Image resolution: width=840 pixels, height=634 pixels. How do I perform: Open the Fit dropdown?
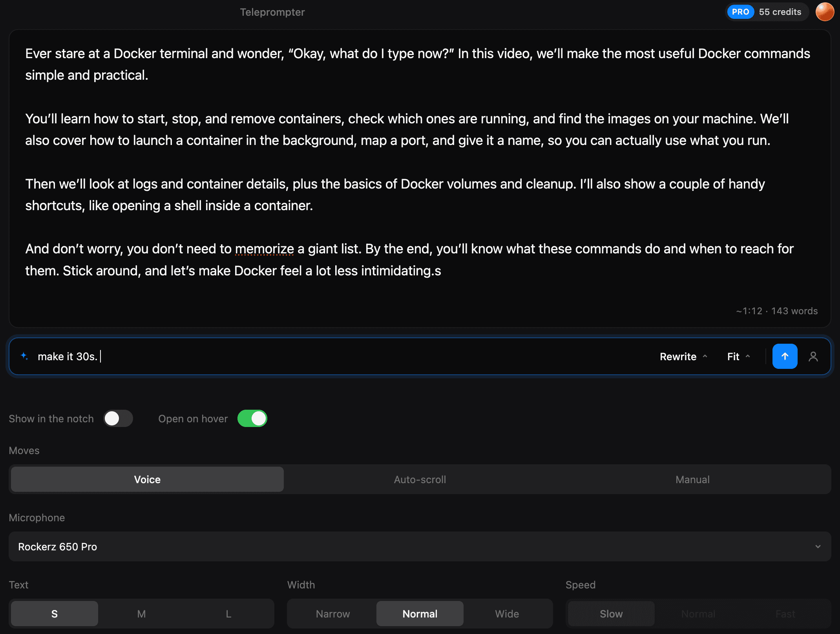tap(738, 357)
